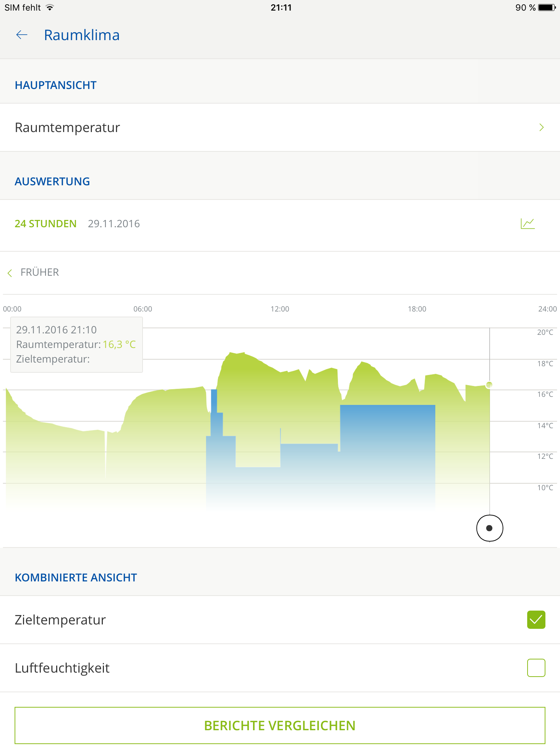Select the 24 STUNDEN time range
The height and width of the screenshot is (747, 560).
pos(46,224)
